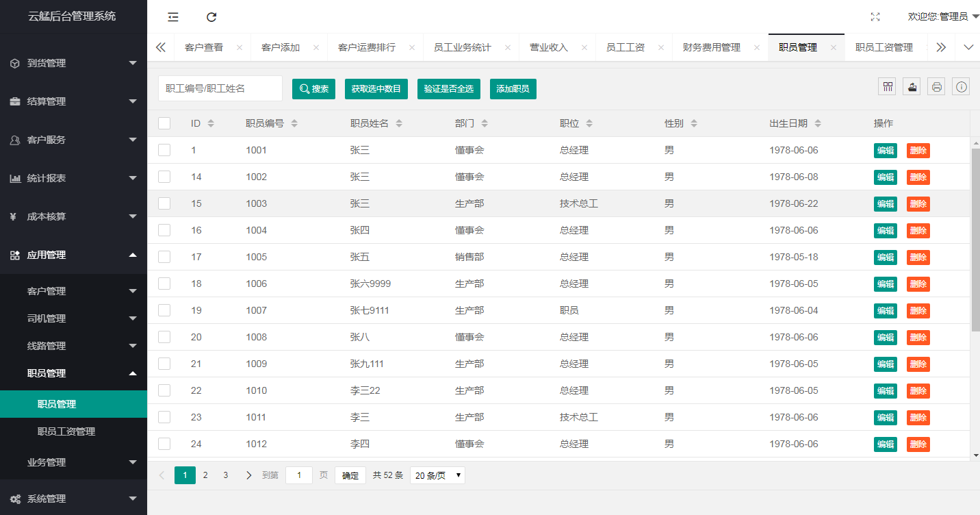980x515 pixels.
Task: Open the column filter icon
Action: (x=888, y=87)
